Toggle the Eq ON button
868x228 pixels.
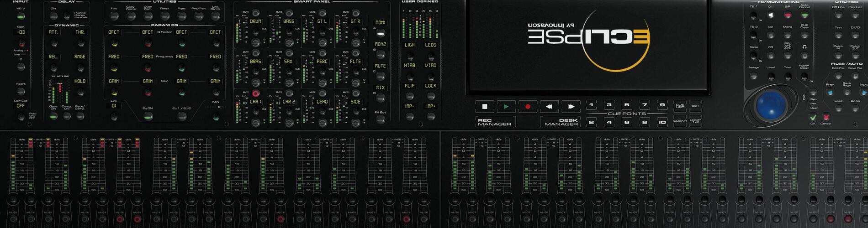coord(147,116)
